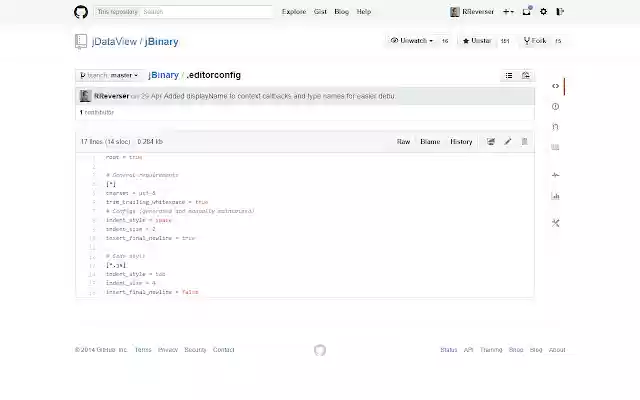
Task: Open the Help menu item
Action: 364,12
